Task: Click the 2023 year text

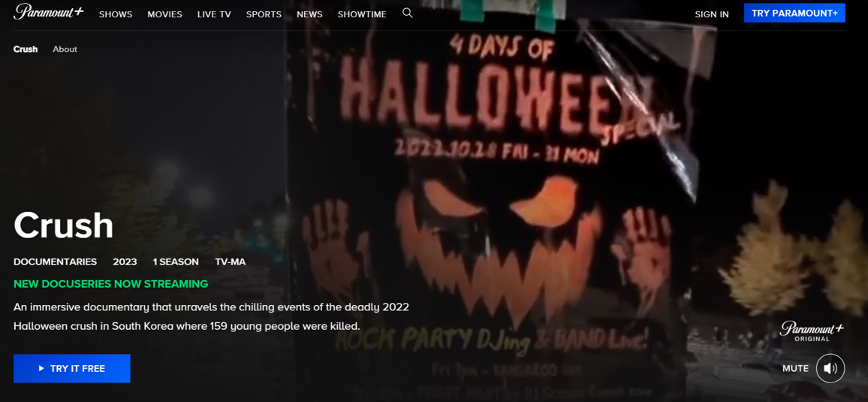Action: [x=125, y=262]
